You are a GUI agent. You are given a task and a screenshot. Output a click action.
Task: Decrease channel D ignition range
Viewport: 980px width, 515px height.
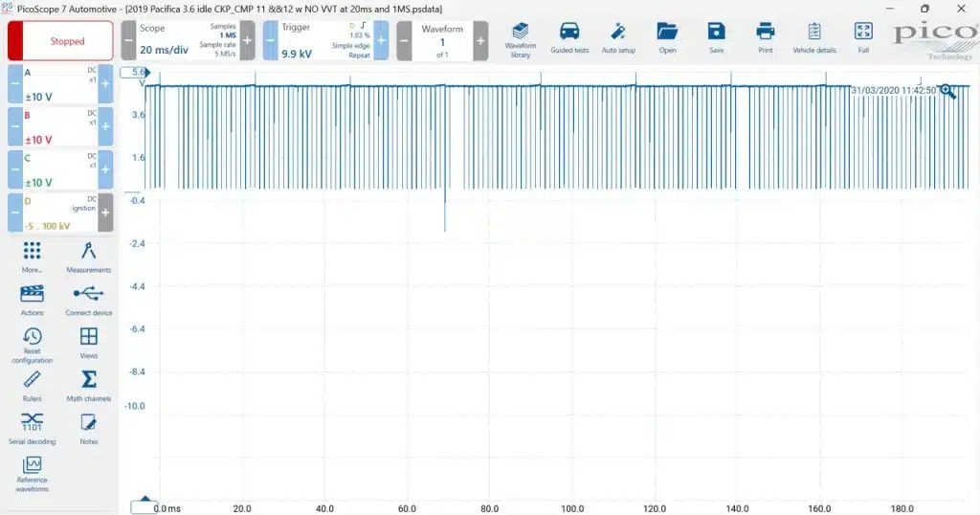click(15, 213)
